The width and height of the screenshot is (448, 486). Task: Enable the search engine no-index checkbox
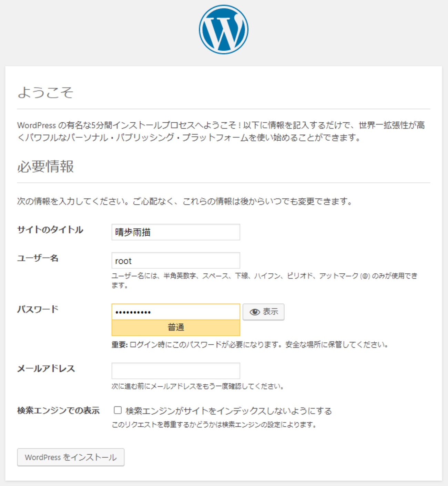118,410
